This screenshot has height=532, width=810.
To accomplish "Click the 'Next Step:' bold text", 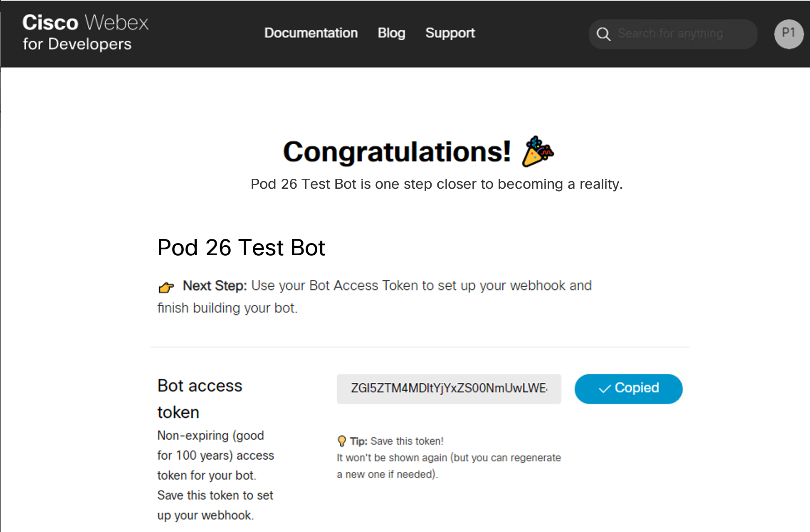I will point(215,286).
